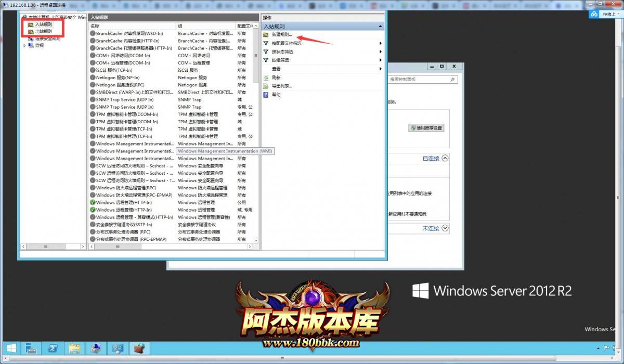Open File Explorer from the taskbar
Image resolution: width=624 pixels, height=364 pixels.
coord(74,348)
